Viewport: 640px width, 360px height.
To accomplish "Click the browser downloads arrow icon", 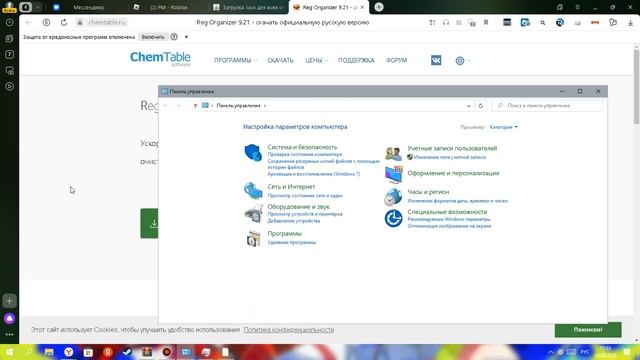I will tap(631, 23).
